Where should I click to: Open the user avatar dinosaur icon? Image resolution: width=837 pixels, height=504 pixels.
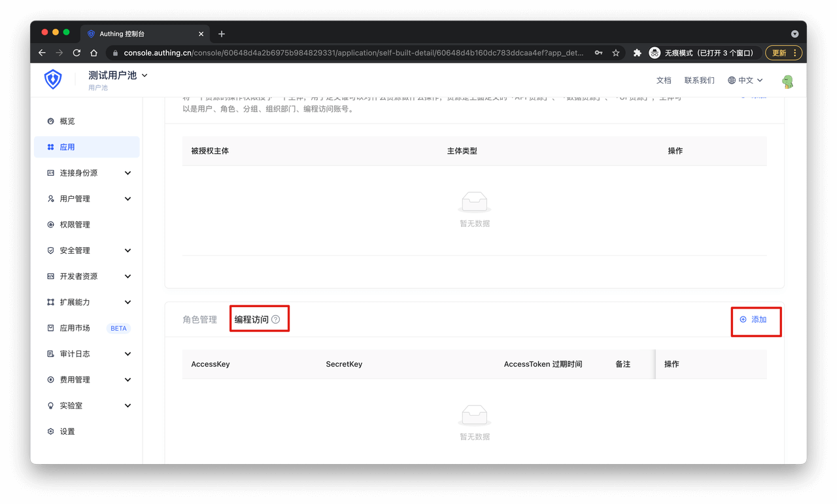pos(788,81)
